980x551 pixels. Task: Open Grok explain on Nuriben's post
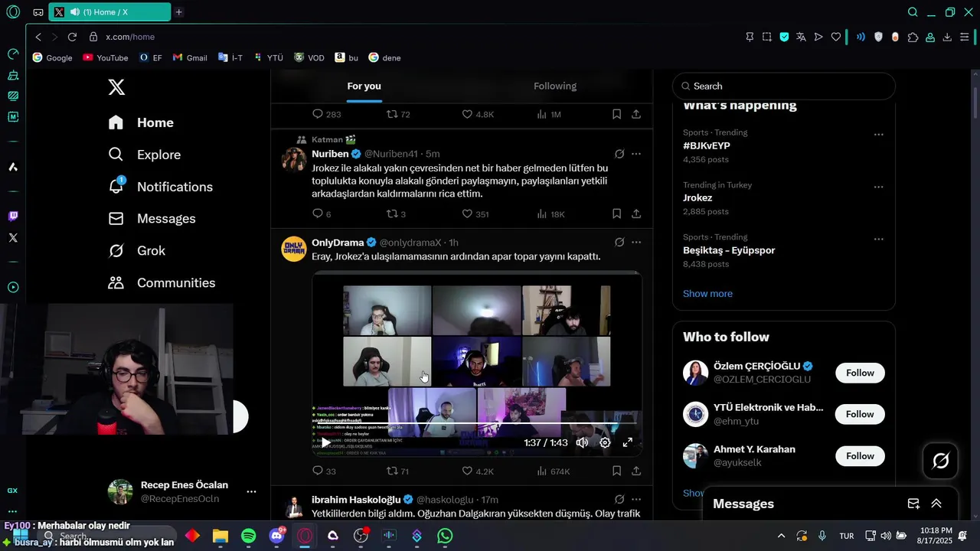(x=619, y=154)
